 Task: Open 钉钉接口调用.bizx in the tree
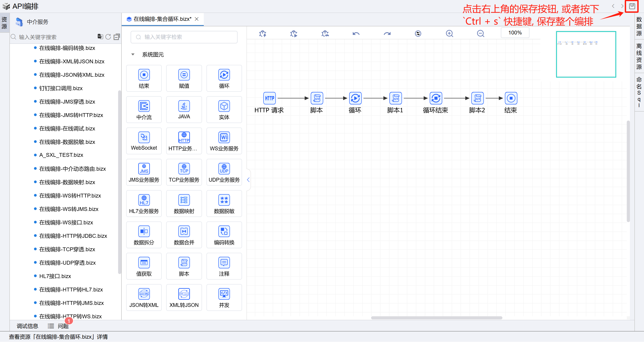[61, 88]
